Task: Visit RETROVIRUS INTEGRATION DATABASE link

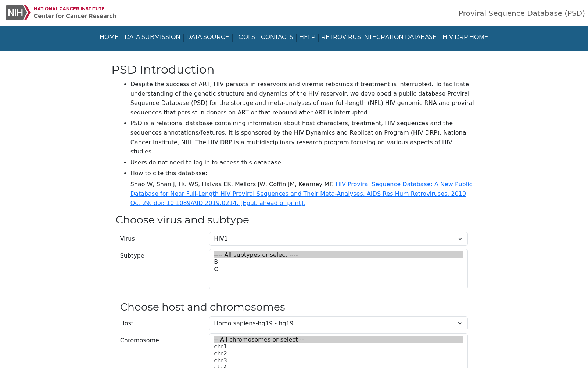Action: tap(379, 37)
